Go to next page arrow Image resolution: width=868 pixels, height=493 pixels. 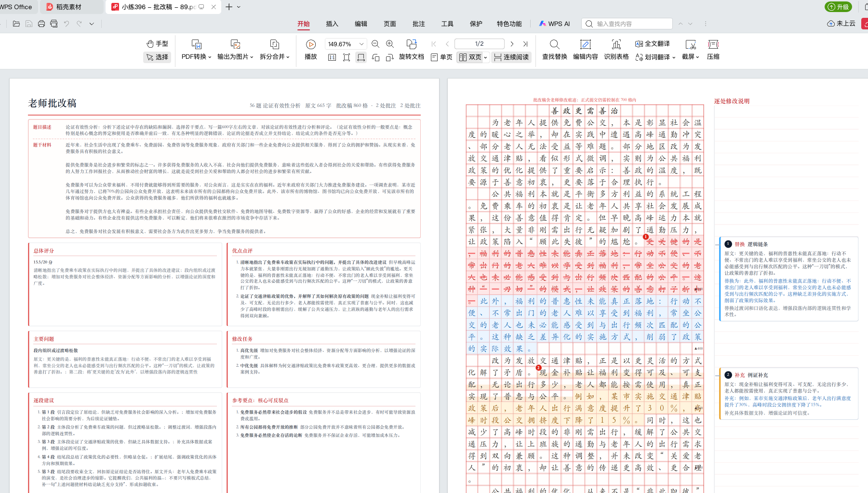pyautogui.click(x=512, y=44)
